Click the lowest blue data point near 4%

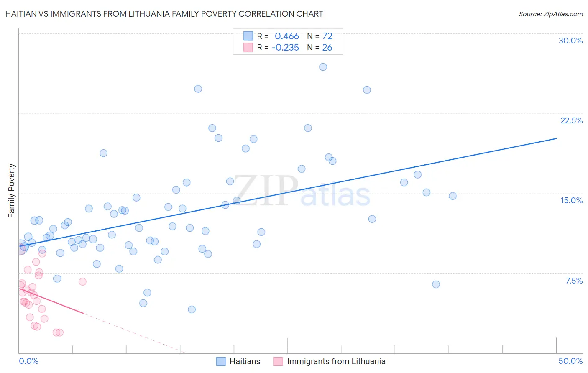coord(192,309)
